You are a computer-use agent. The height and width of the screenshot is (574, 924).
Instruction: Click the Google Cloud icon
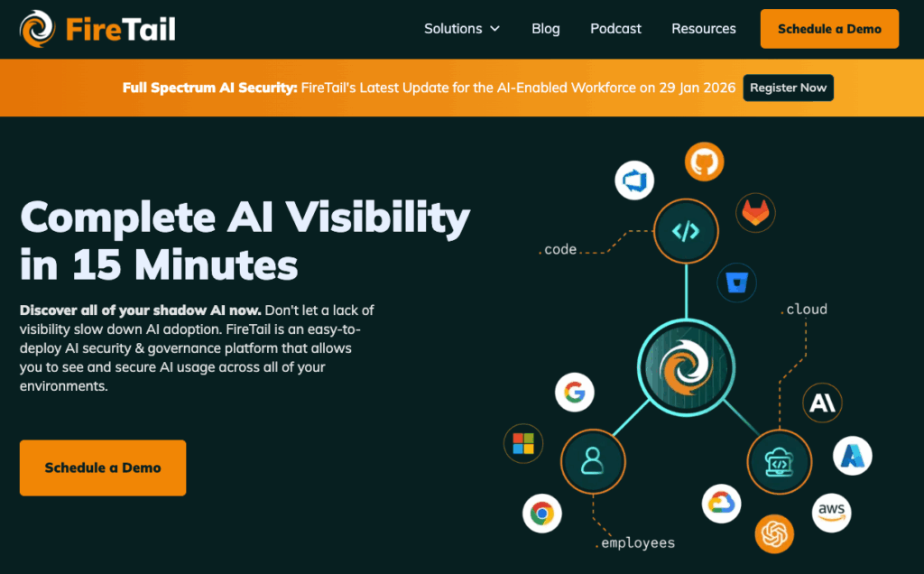coord(722,504)
